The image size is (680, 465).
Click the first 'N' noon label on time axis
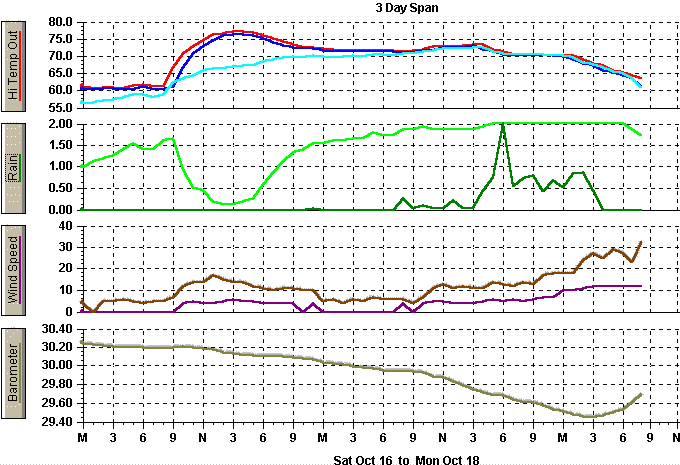point(203,438)
